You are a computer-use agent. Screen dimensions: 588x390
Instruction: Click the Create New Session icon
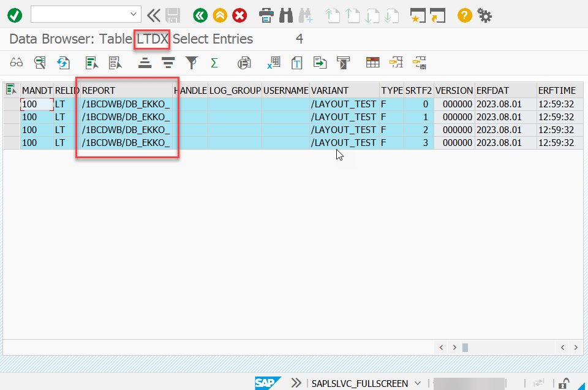(x=418, y=15)
